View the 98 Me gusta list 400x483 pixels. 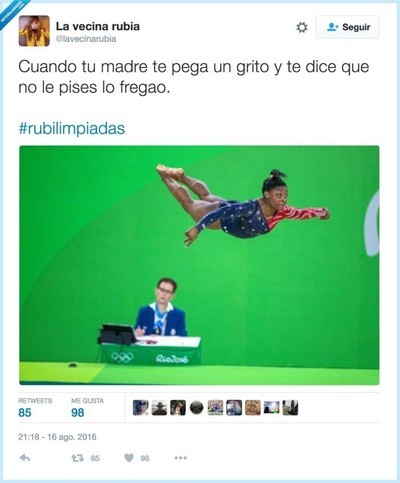pyautogui.click(x=87, y=408)
